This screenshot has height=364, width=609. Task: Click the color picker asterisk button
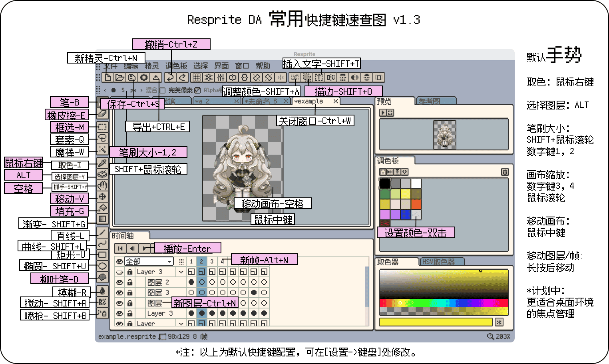[x=499, y=322]
